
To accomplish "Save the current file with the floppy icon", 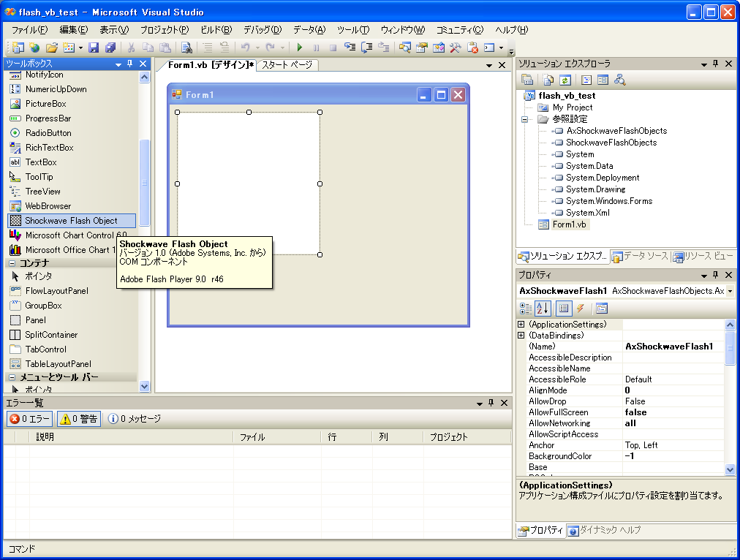I will [94, 48].
